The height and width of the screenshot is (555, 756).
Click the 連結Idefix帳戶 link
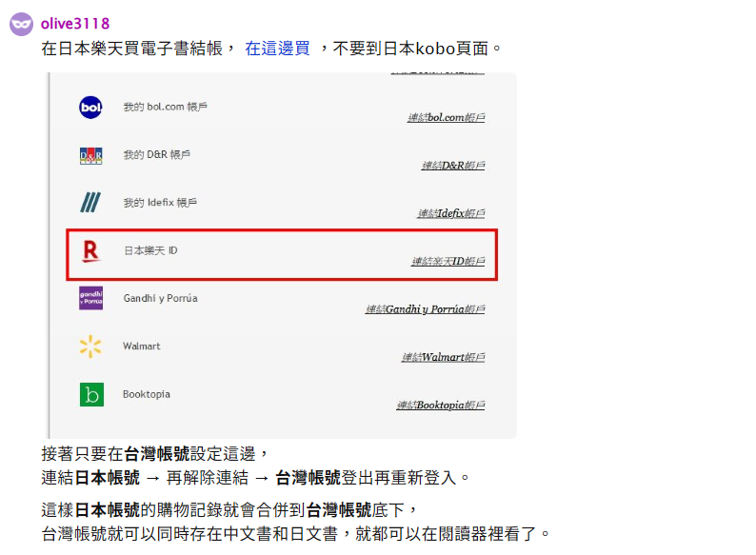click(x=451, y=213)
